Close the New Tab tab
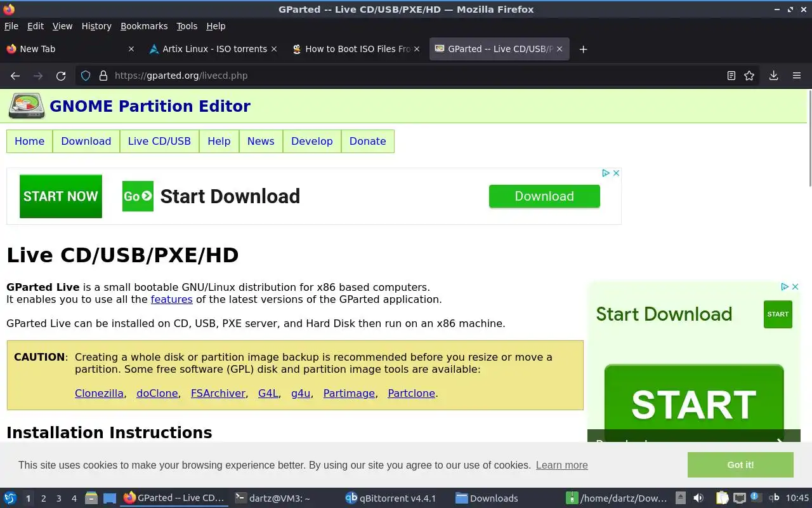This screenshot has height=508, width=812. [131, 49]
